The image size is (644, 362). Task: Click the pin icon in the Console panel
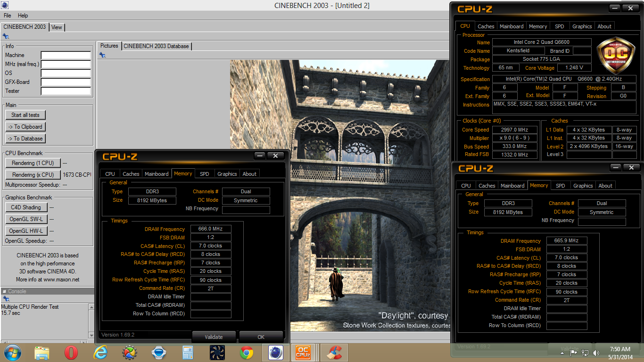coord(6,299)
